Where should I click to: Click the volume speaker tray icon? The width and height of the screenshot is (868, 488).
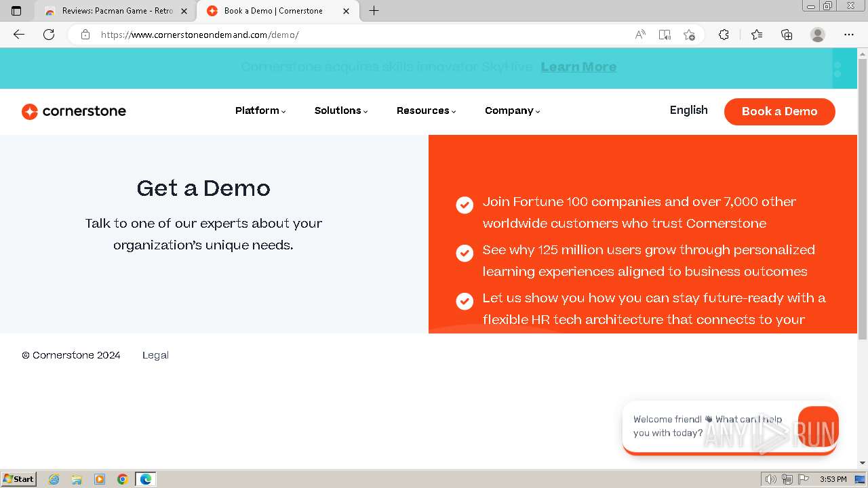pyautogui.click(x=770, y=479)
